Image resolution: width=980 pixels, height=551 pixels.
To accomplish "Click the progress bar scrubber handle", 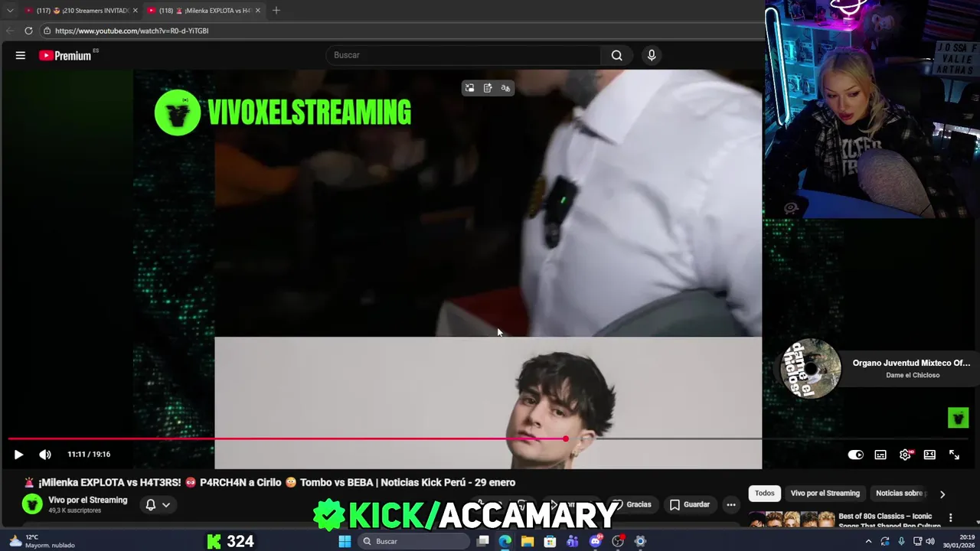I will pos(566,439).
